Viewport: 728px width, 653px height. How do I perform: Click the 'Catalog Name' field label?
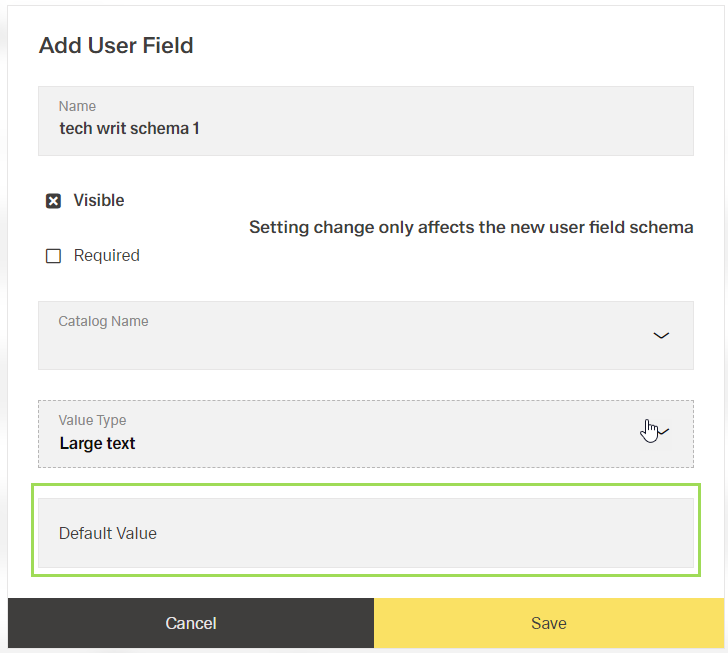point(103,322)
